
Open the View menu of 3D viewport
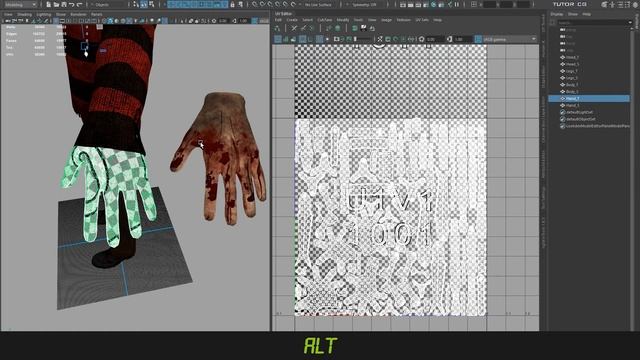8,14
